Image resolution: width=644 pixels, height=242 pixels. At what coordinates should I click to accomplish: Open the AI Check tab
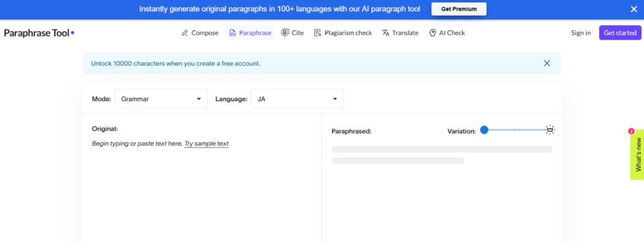tap(447, 33)
